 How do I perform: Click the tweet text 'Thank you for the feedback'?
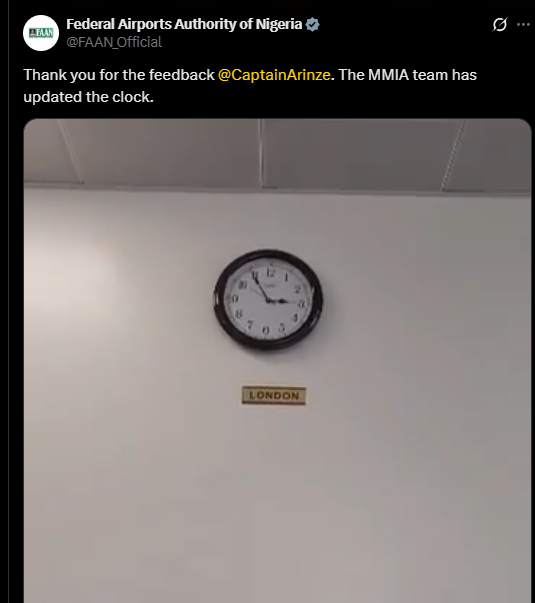point(119,75)
